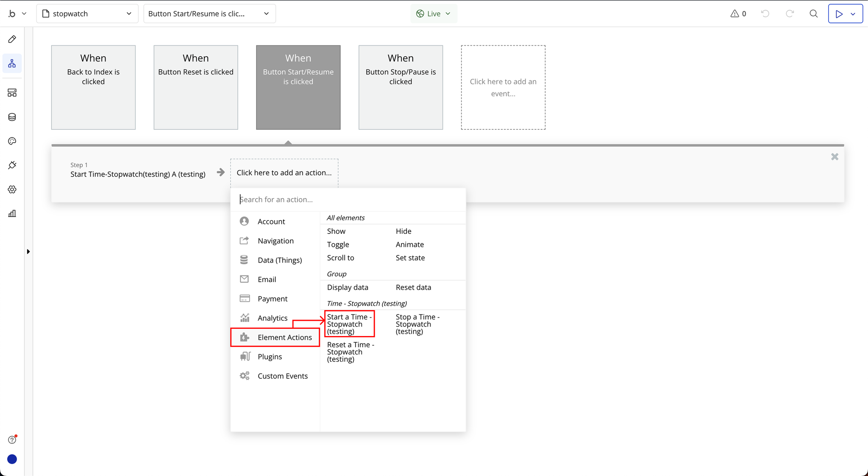Open the Styles palette icon

tap(12, 141)
